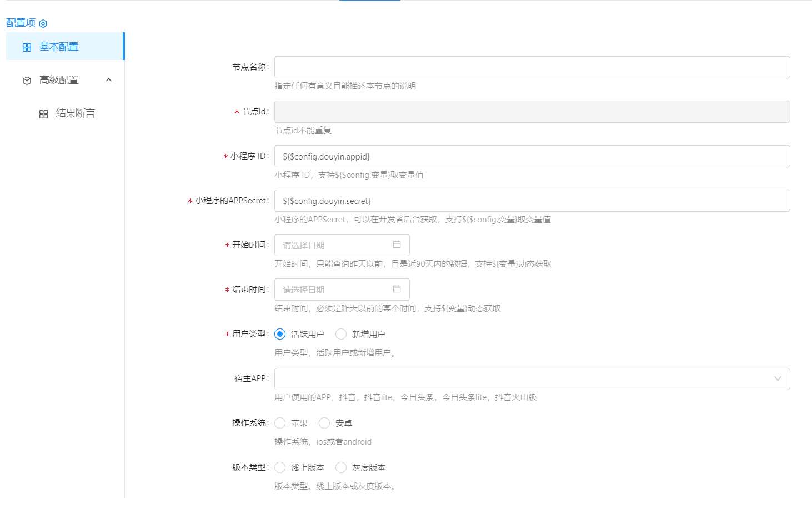Choose 安卓 as operating system
The height and width of the screenshot is (508, 812).
324,423
